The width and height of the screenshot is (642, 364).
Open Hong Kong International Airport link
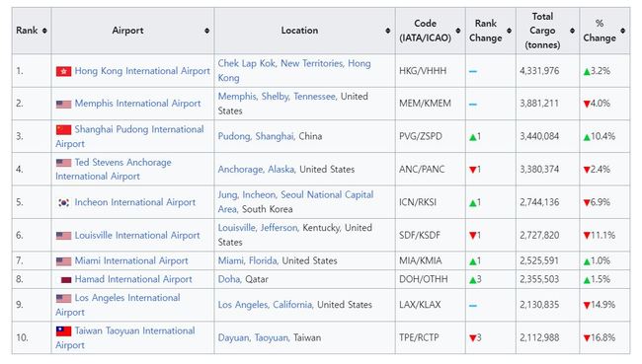(x=142, y=71)
